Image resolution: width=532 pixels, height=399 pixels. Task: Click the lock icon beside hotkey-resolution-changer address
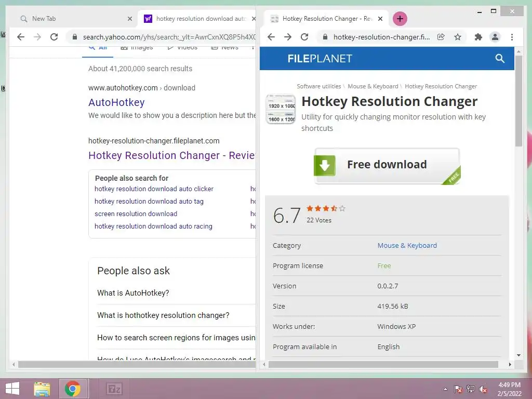click(325, 37)
